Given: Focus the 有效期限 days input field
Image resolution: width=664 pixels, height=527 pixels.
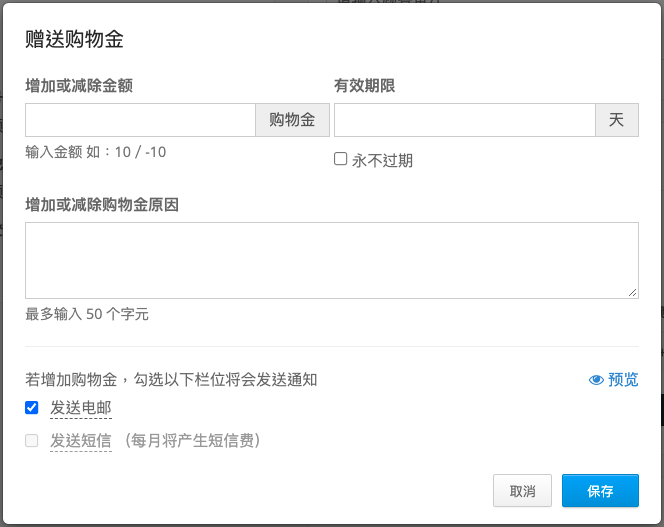Looking at the screenshot, I should click(x=465, y=120).
